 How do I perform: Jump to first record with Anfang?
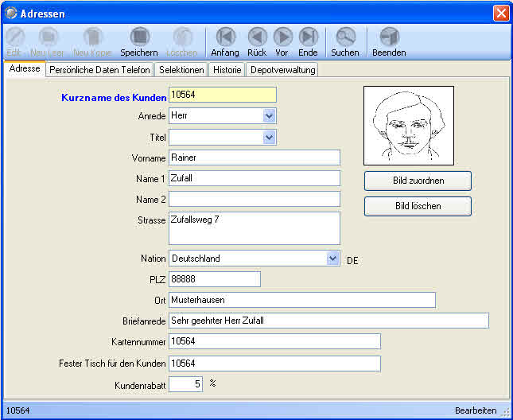coord(225,37)
